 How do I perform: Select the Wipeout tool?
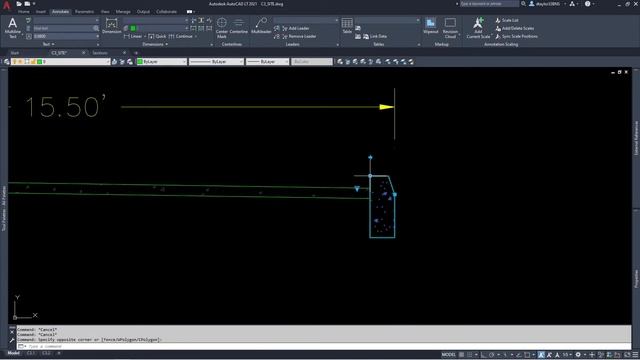tap(430, 25)
